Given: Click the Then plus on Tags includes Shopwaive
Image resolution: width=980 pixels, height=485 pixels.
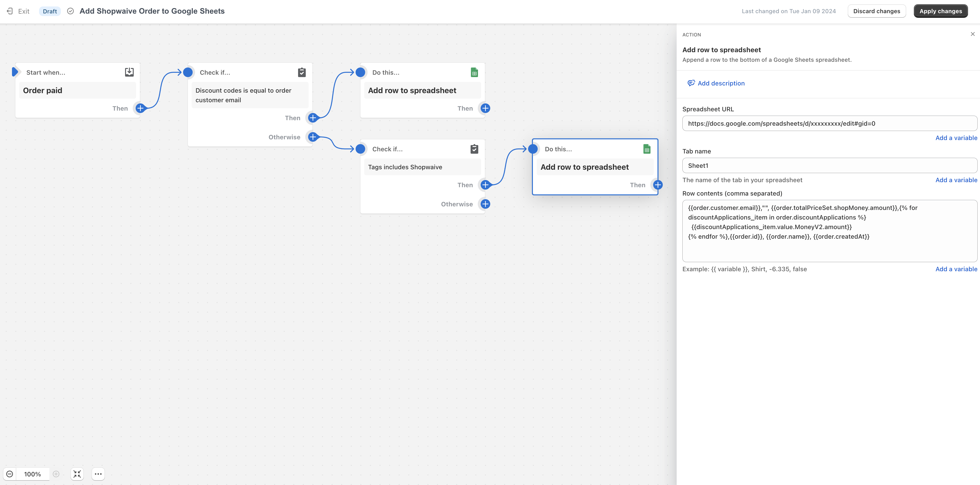Looking at the screenshot, I should pos(485,185).
